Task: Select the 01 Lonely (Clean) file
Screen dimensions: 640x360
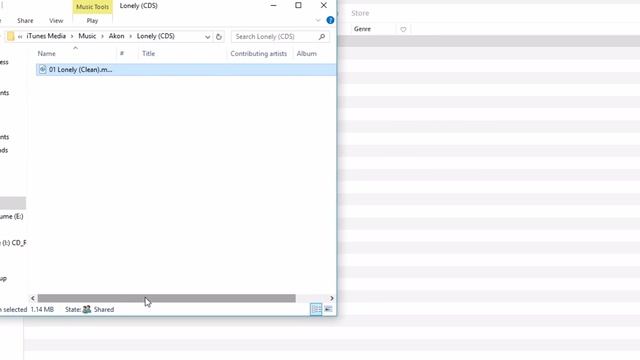Action: [x=186, y=70]
